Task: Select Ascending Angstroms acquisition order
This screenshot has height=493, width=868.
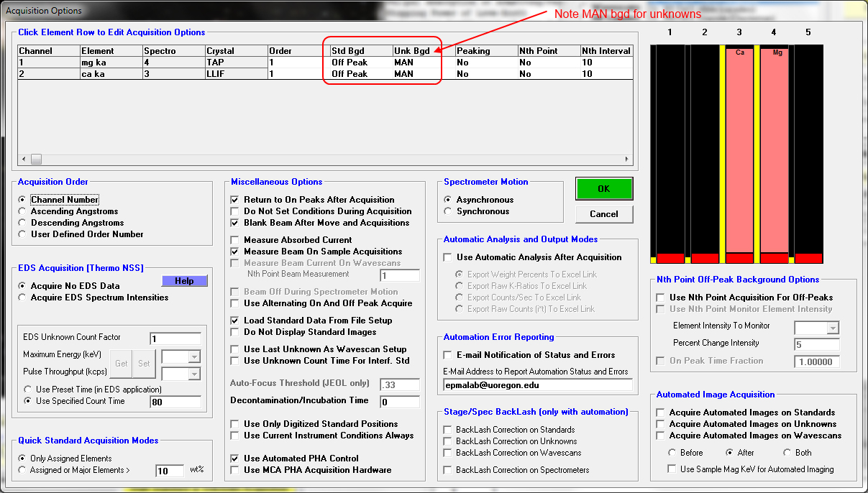Action: click(23, 211)
